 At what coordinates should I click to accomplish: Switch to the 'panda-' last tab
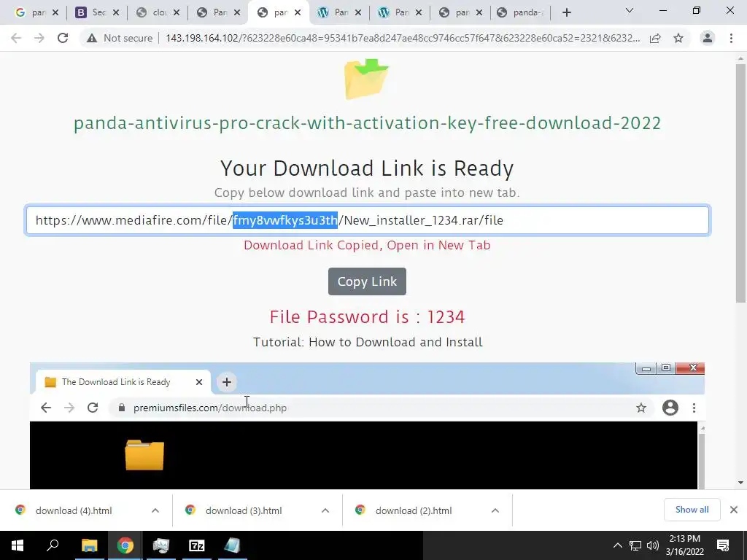pos(520,12)
